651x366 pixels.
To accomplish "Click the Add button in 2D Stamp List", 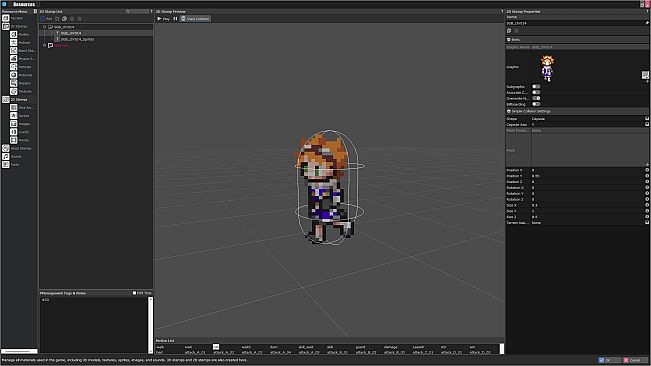I will tap(46, 19).
